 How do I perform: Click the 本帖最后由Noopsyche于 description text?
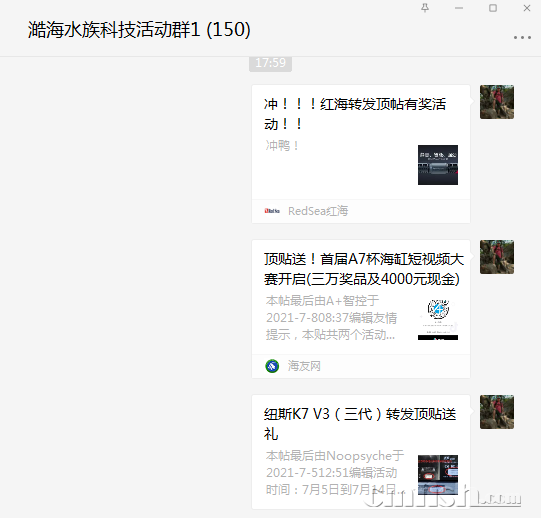pos(335,472)
